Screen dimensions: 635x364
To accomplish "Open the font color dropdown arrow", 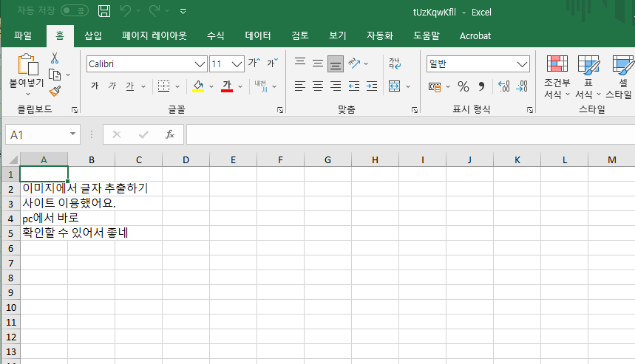I will pyautogui.click(x=240, y=86).
